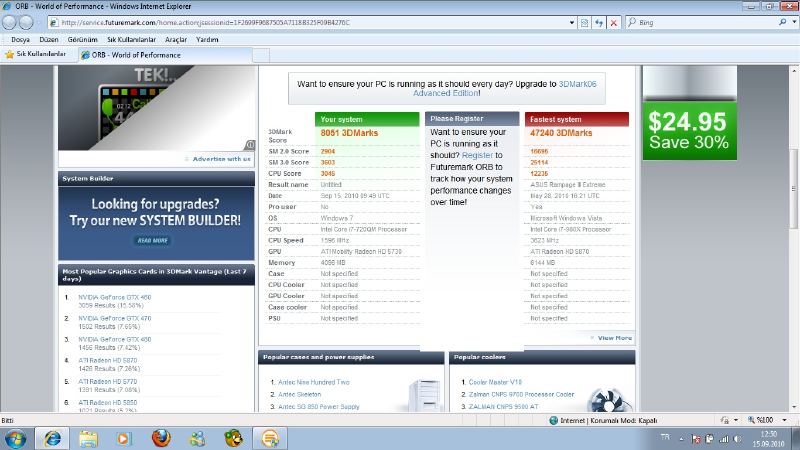The height and width of the screenshot is (450, 800).
Task: Open the Görünüm menu
Action: tap(82, 39)
